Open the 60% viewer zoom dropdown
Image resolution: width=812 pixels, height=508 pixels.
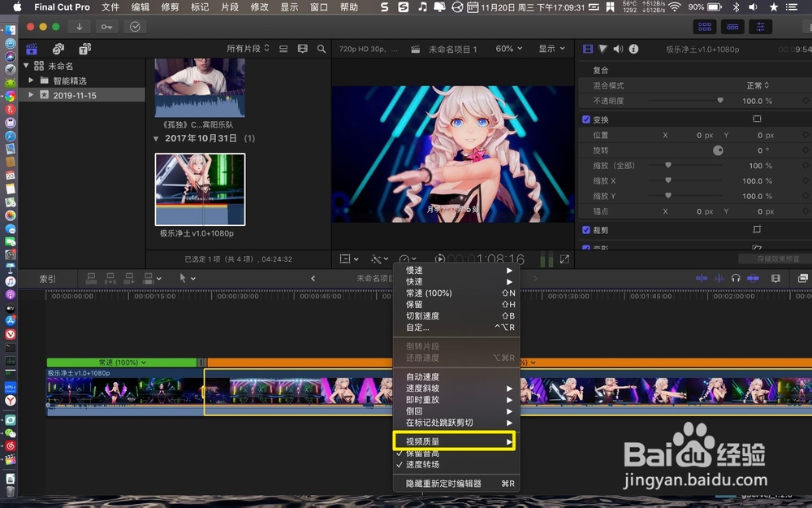(508, 48)
